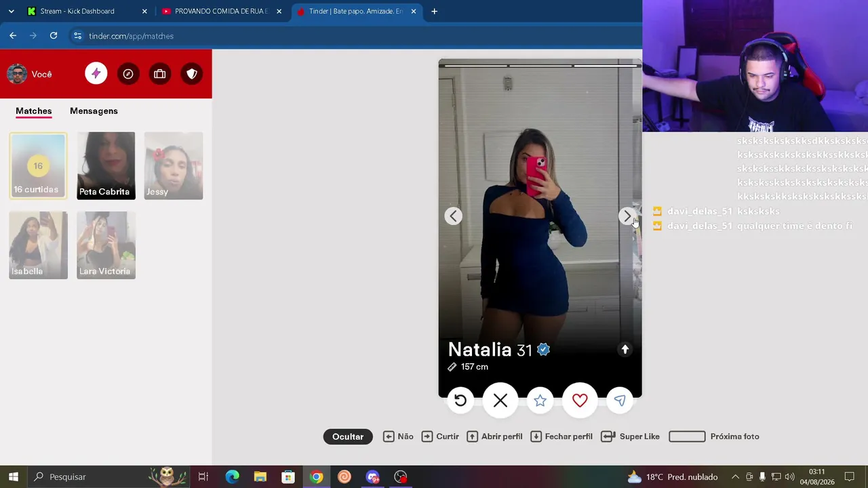Expand the Chrome tab search dropdown
This screenshot has height=488, width=868.
click(11, 12)
